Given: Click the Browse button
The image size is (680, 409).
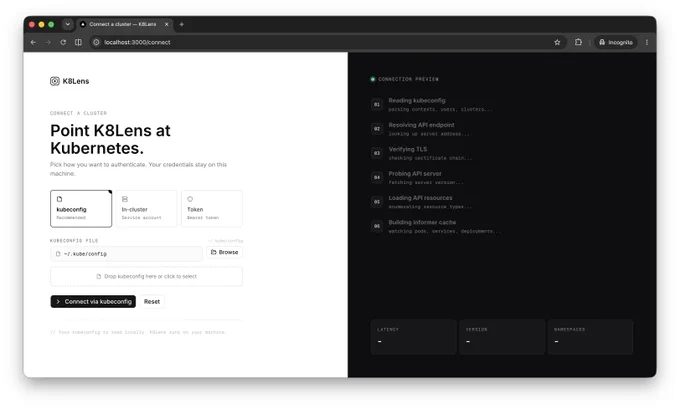Looking at the screenshot, I should point(225,252).
